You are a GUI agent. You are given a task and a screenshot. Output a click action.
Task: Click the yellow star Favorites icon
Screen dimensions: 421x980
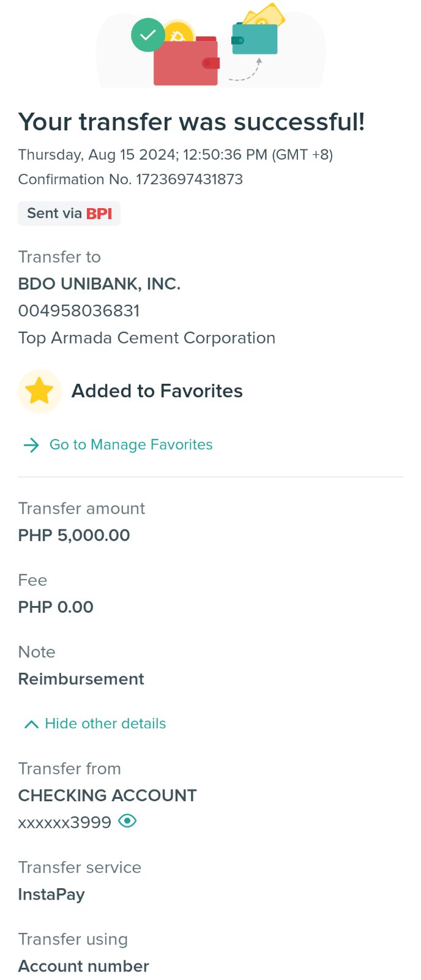click(x=40, y=391)
